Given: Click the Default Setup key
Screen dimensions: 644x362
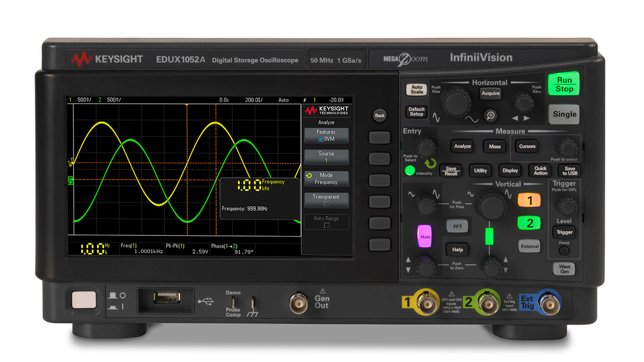Looking at the screenshot, I should click(416, 112).
